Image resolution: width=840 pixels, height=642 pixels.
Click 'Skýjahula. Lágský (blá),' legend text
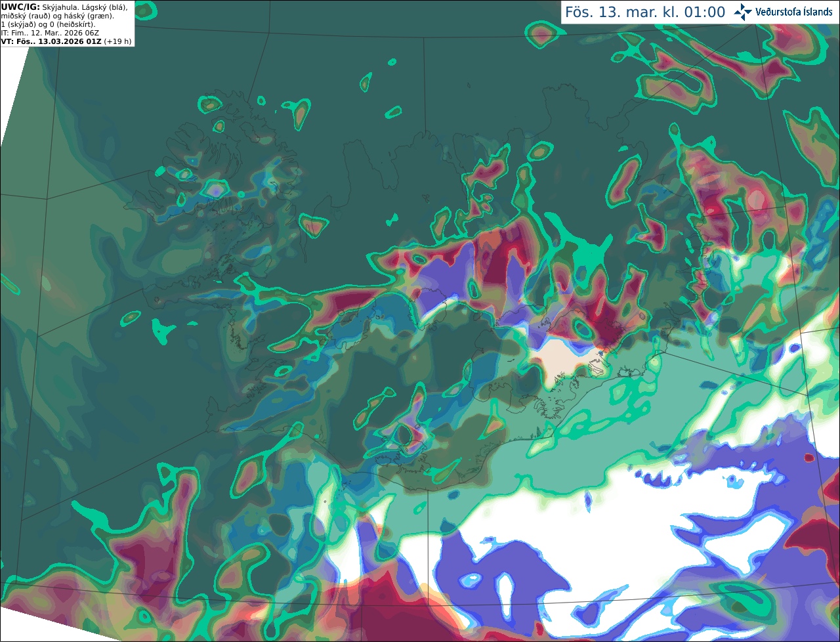(85, 7)
